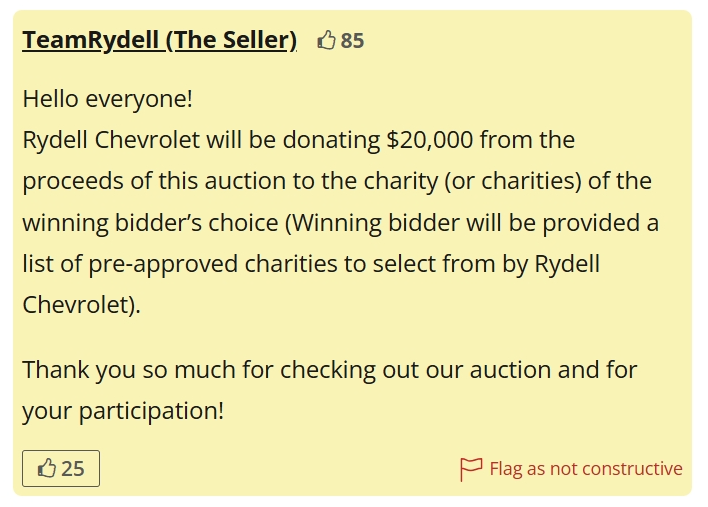The width and height of the screenshot is (708, 507).
Task: Open the TeamRydell username link
Action: click(x=90, y=40)
